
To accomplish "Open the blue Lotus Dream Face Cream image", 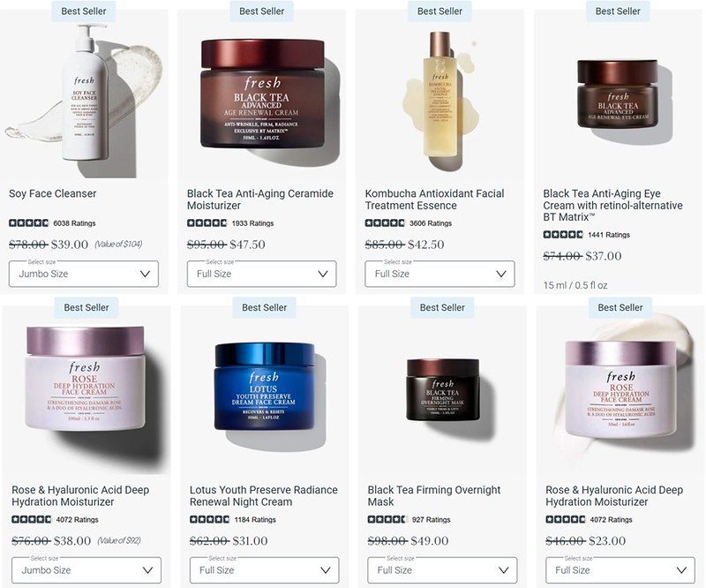I will pos(264,386).
